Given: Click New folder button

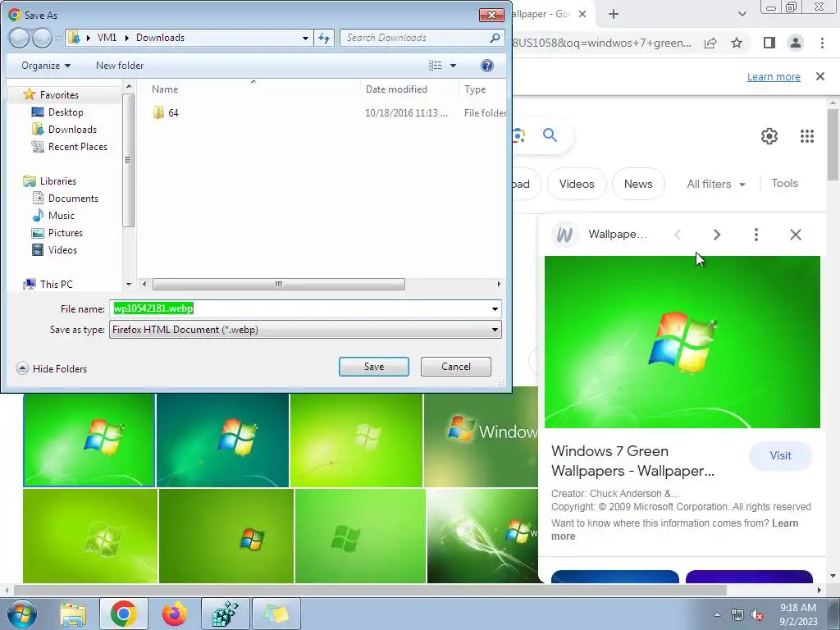Looking at the screenshot, I should pos(120,66).
